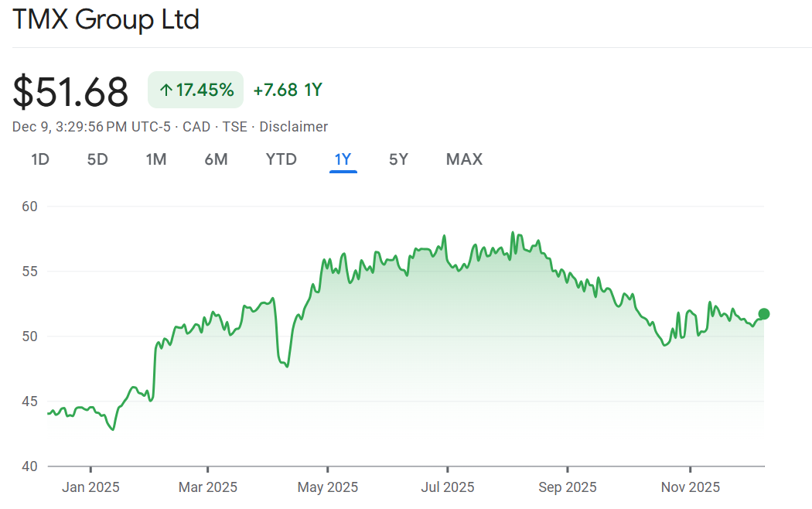This screenshot has height=509, width=812.
Task: Click the Sep 2025 axis label
Action: point(567,487)
